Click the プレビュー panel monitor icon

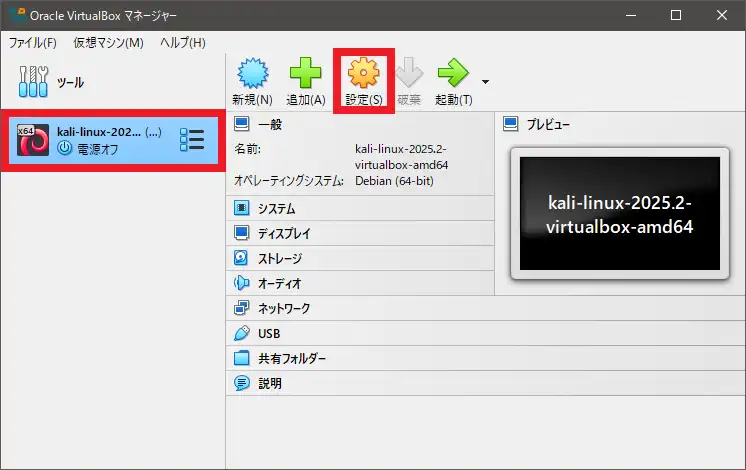tap(510, 124)
